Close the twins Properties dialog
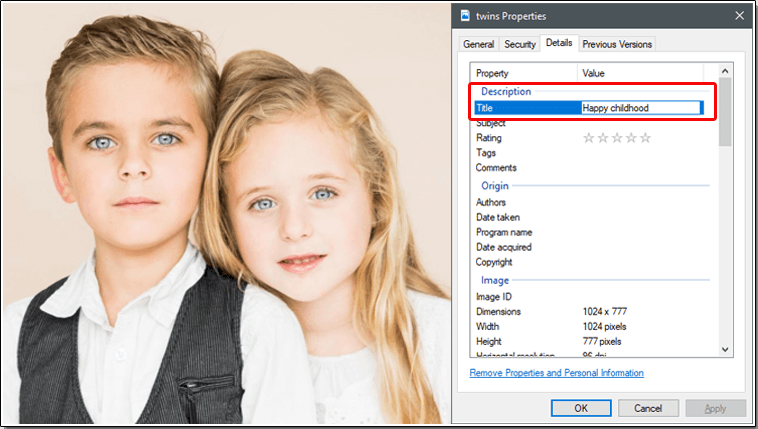This screenshot has width=758, height=429. [x=739, y=15]
